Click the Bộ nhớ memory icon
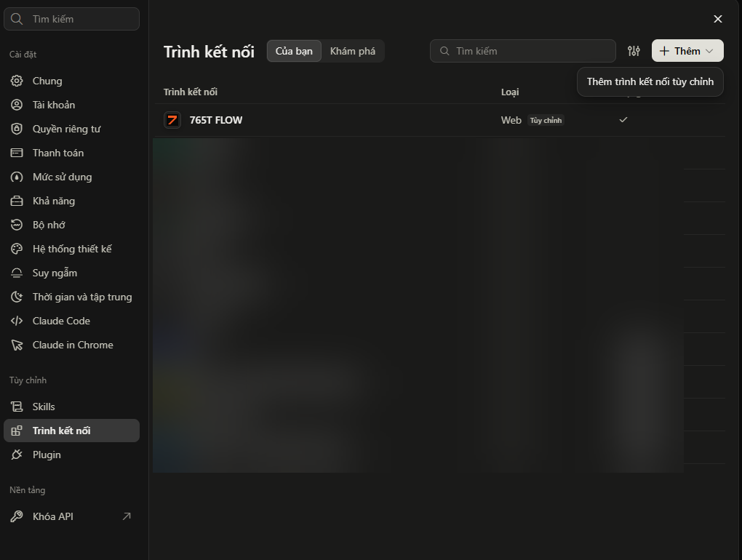The image size is (742, 560). [x=17, y=225]
